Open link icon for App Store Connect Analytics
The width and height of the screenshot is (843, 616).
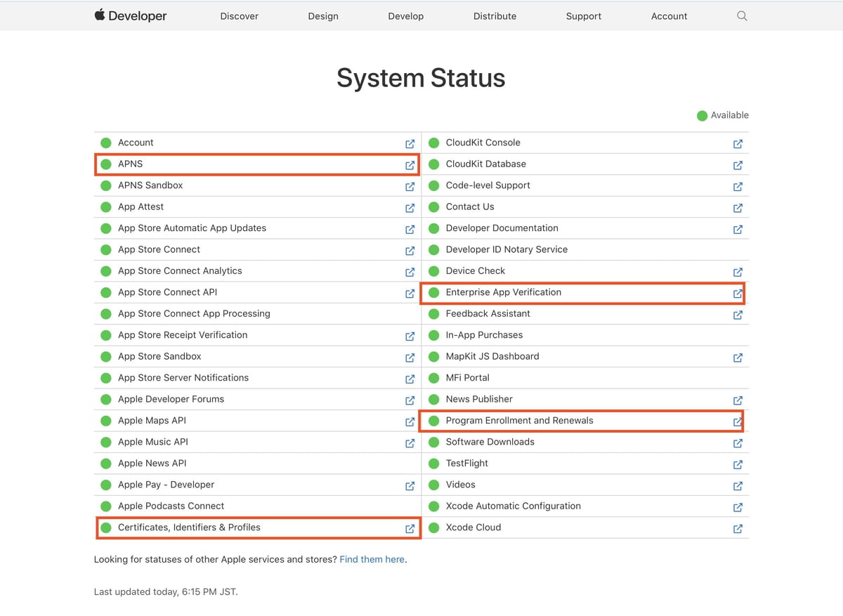(x=410, y=272)
